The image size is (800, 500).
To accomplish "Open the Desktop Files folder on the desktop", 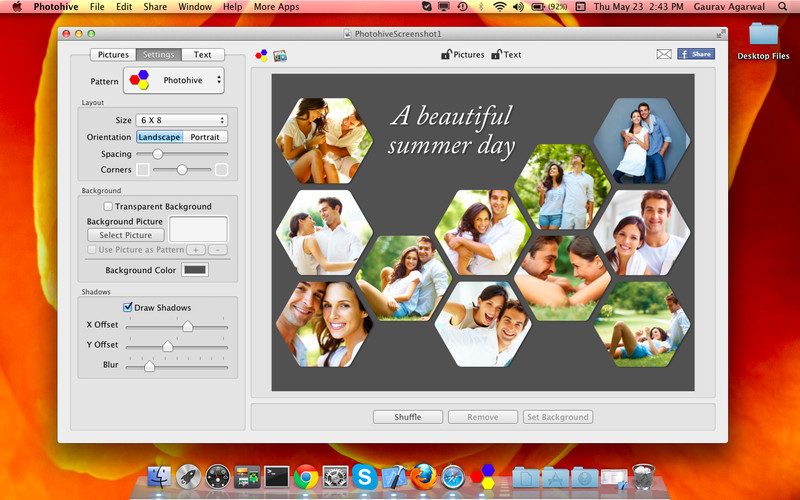I will (x=763, y=40).
